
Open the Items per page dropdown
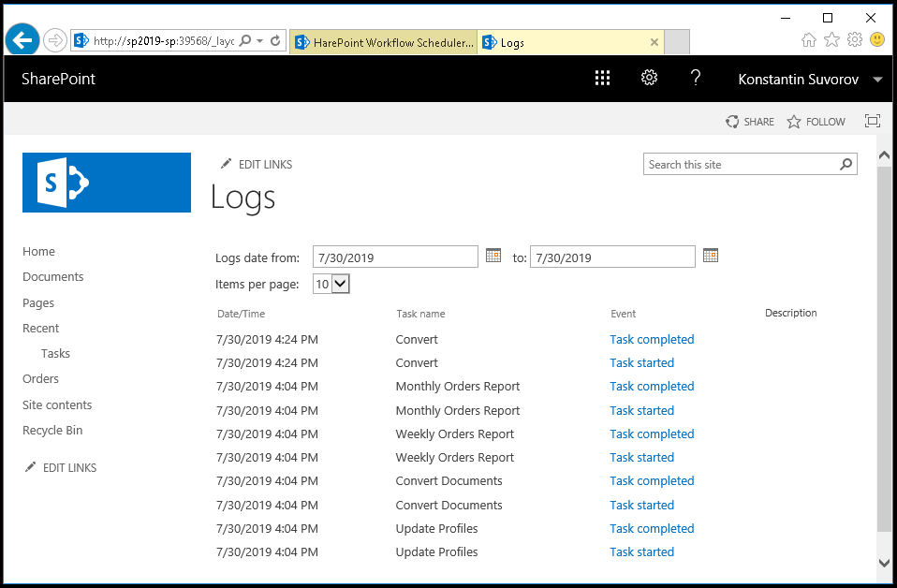tap(331, 284)
